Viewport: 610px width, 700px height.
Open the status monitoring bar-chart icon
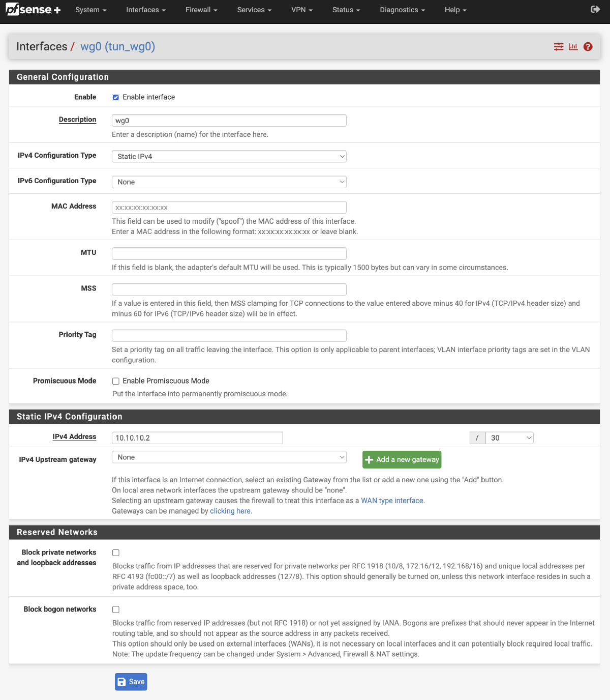573,46
